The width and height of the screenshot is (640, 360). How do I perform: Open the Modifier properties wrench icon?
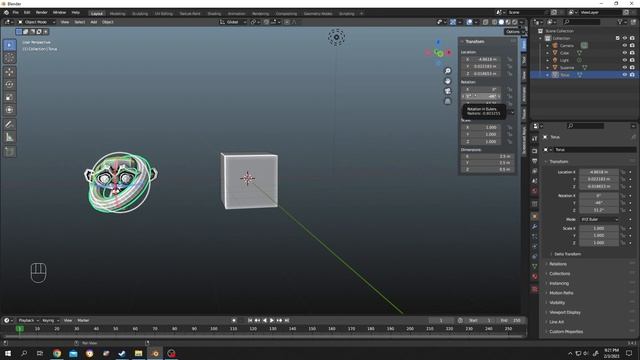[x=534, y=227]
